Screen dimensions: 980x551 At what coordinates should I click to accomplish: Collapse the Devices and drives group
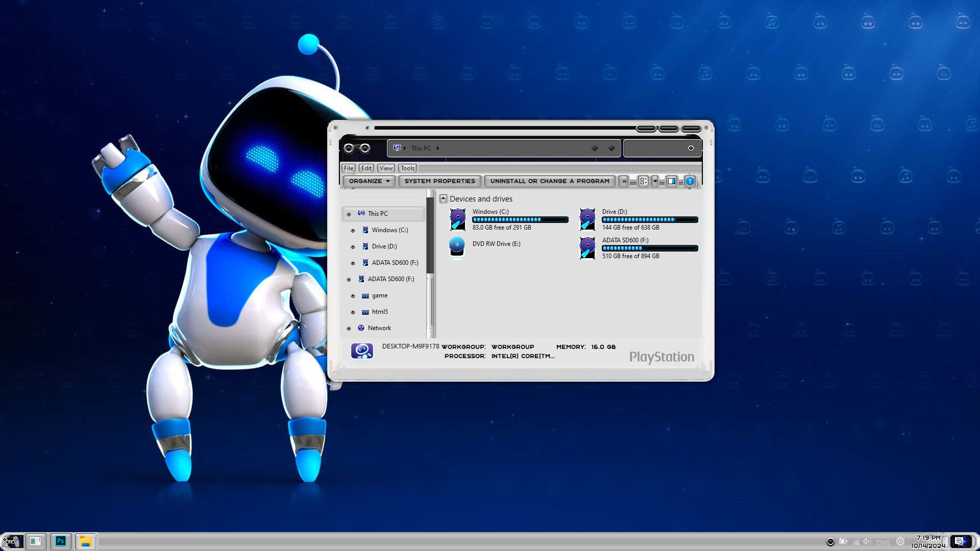point(443,198)
